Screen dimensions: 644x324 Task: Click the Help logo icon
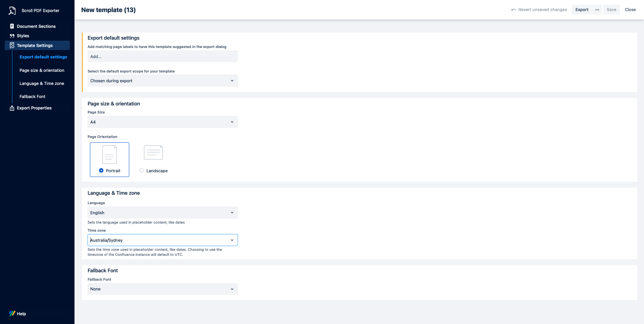(x=12, y=313)
